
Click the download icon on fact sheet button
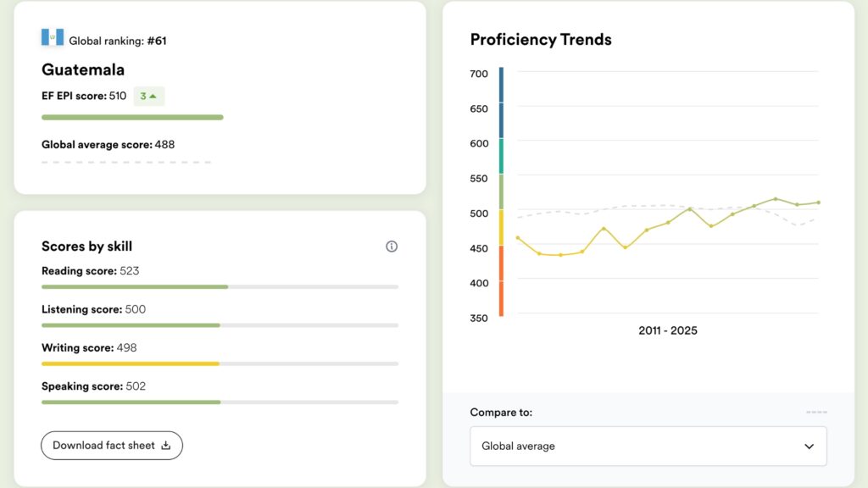click(166, 446)
